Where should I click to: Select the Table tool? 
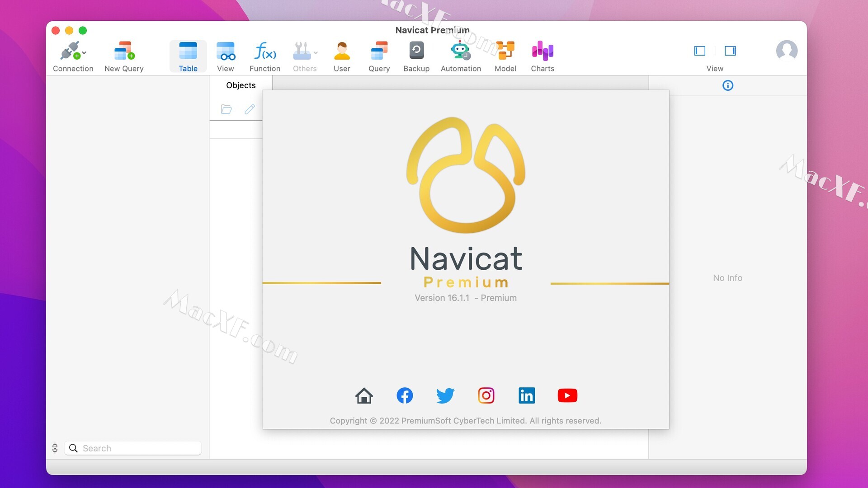[187, 56]
